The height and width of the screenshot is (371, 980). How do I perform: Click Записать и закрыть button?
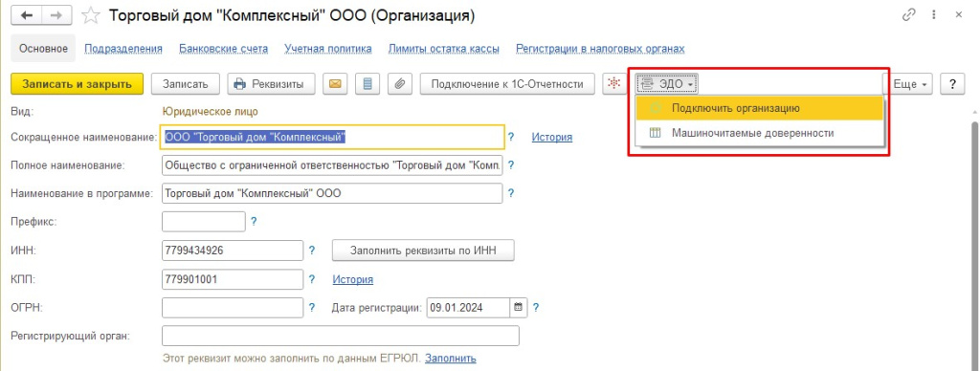tap(78, 84)
